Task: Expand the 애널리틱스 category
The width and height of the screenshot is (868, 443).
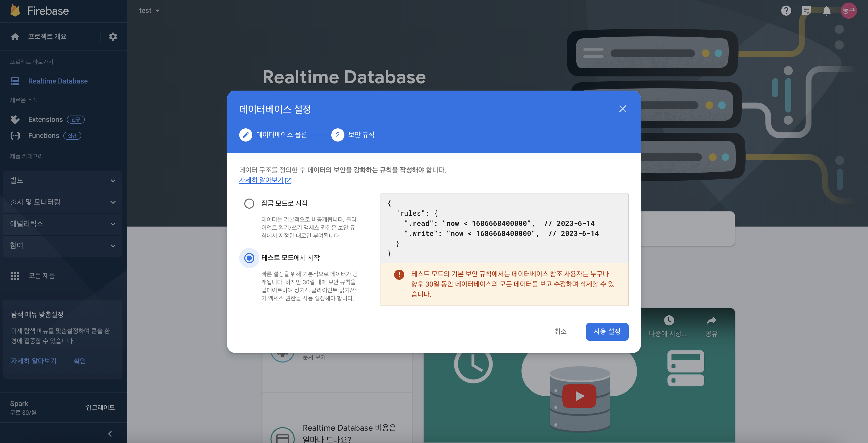Action: (62, 224)
